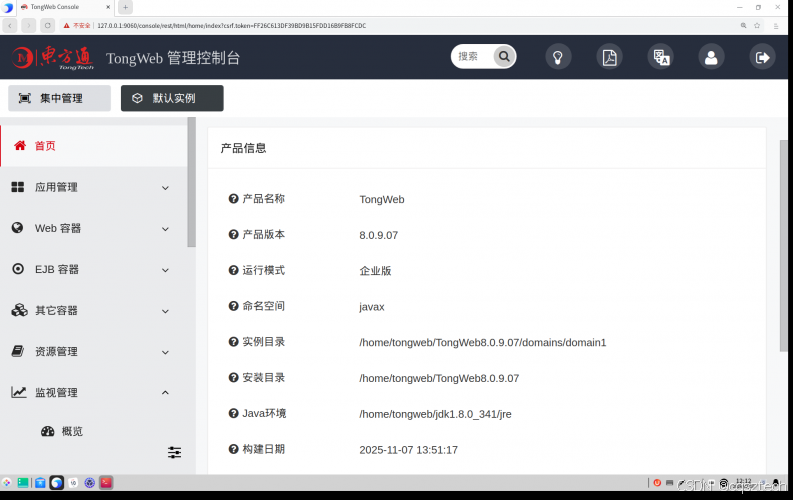The image size is (793, 500).
Task: Switch to 默认实例 button
Action: [172, 98]
